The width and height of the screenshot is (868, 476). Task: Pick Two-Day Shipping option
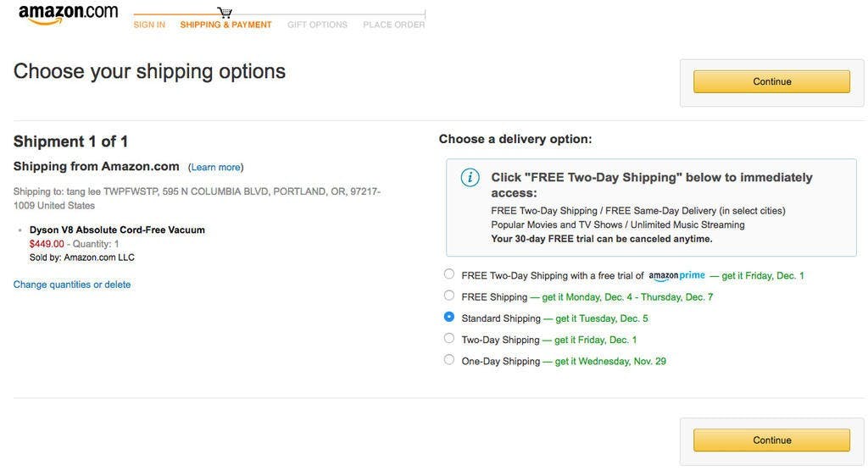click(449, 338)
